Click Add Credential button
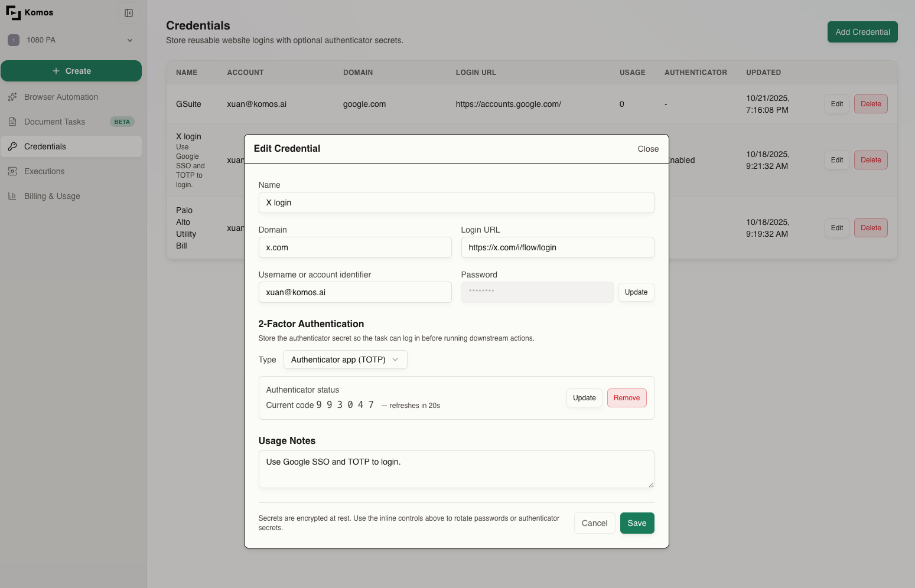This screenshot has width=915, height=588. pyautogui.click(x=862, y=32)
